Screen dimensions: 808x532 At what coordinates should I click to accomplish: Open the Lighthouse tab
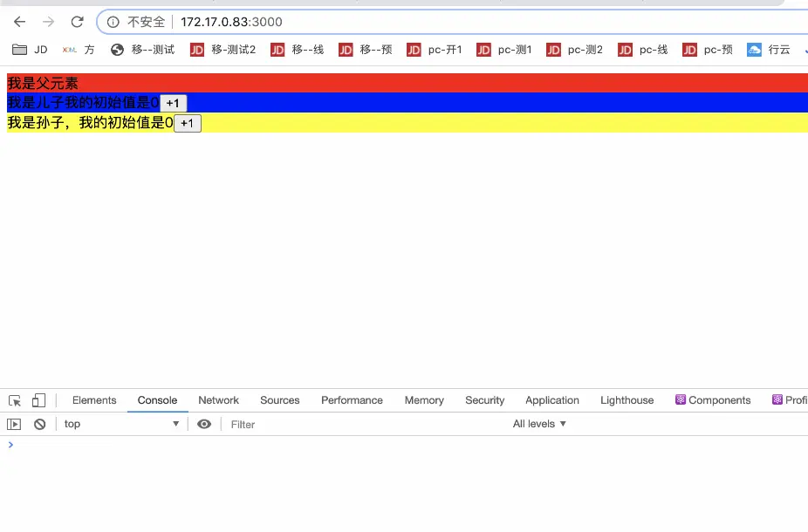point(627,400)
